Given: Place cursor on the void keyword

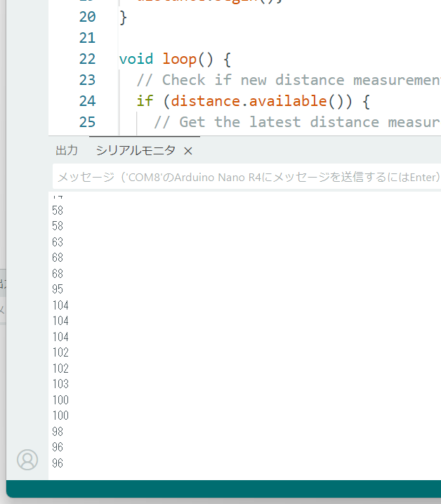Looking at the screenshot, I should coord(136,59).
